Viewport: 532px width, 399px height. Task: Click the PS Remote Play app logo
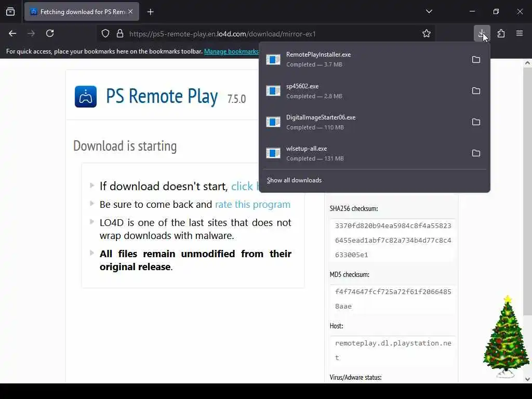pyautogui.click(x=86, y=96)
